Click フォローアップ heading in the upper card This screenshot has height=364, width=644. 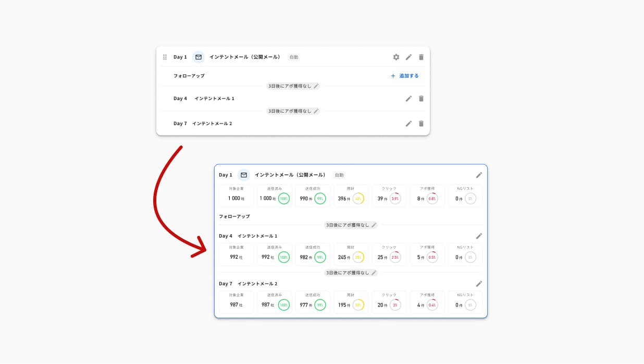(189, 76)
